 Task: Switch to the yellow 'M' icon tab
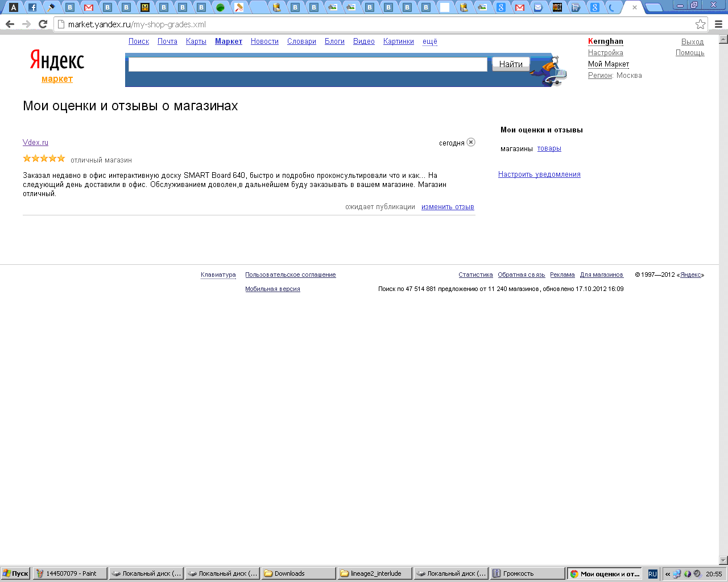pos(145,7)
